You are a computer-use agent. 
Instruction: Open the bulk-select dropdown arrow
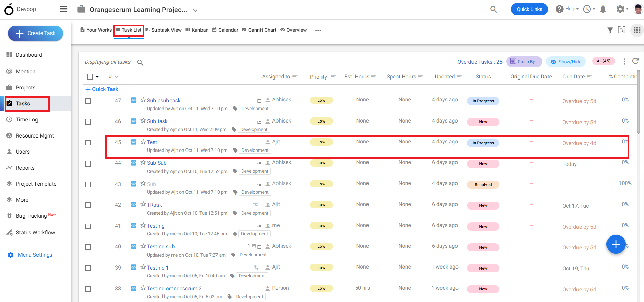[x=97, y=77]
